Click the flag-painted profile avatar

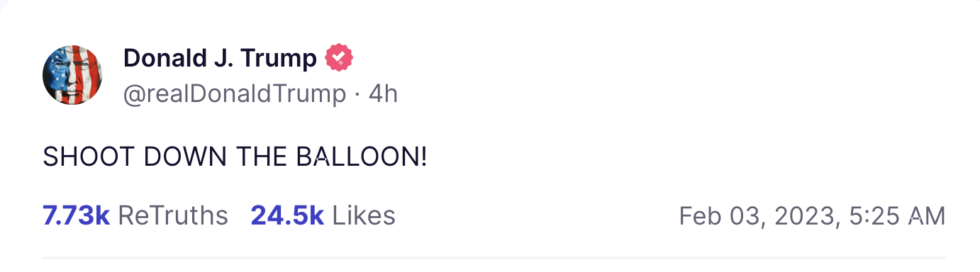pyautogui.click(x=72, y=75)
